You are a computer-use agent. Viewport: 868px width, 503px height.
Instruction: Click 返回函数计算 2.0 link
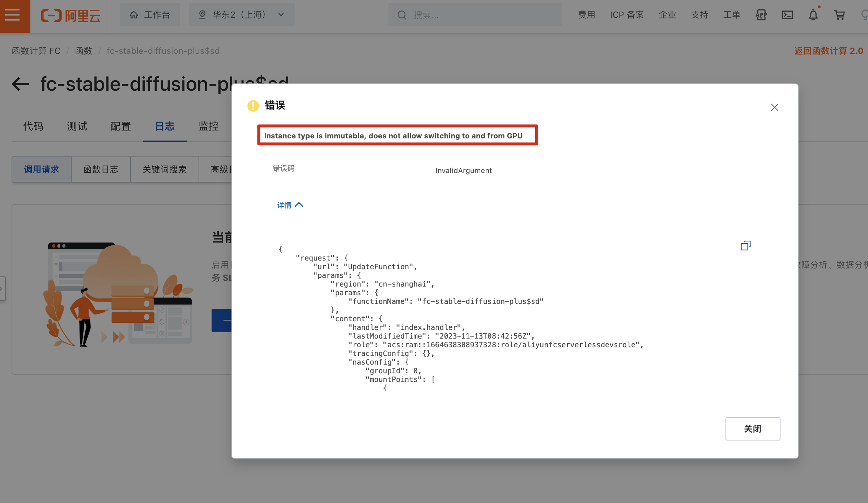828,51
